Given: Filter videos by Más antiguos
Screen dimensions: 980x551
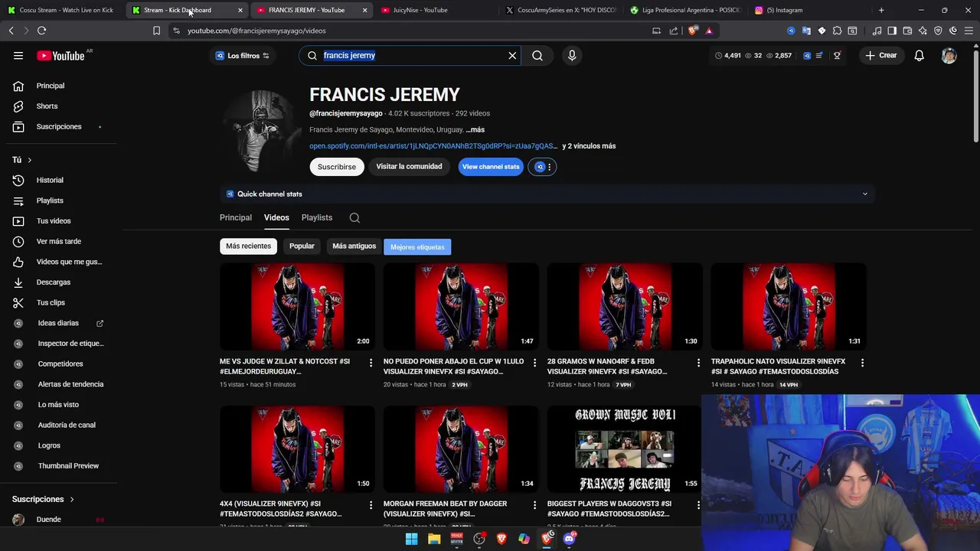Looking at the screenshot, I should click(354, 246).
